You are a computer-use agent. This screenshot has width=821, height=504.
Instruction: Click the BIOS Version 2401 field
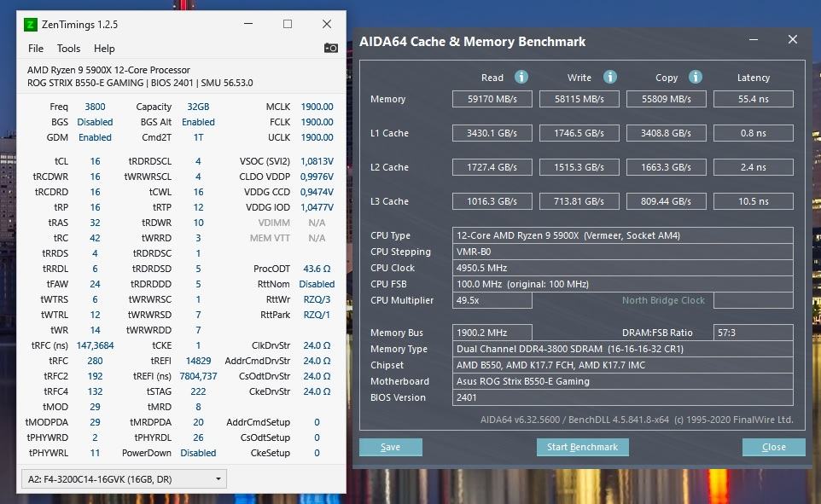[x=622, y=397]
